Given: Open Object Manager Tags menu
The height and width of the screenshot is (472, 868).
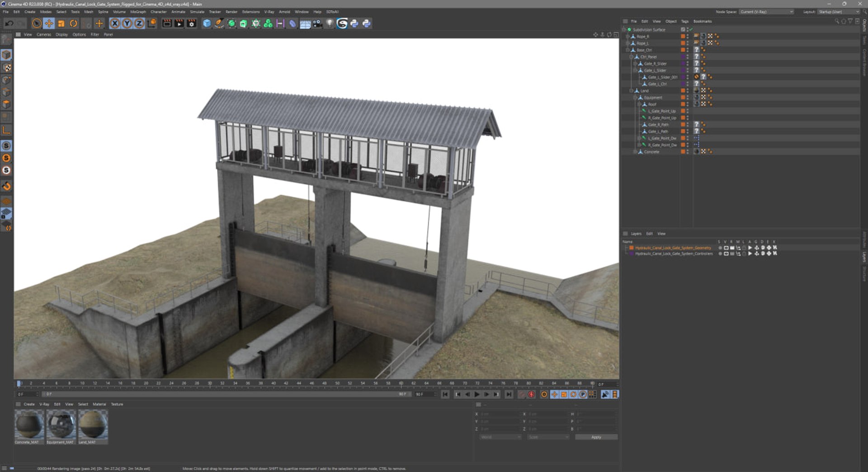Looking at the screenshot, I should [x=685, y=21].
